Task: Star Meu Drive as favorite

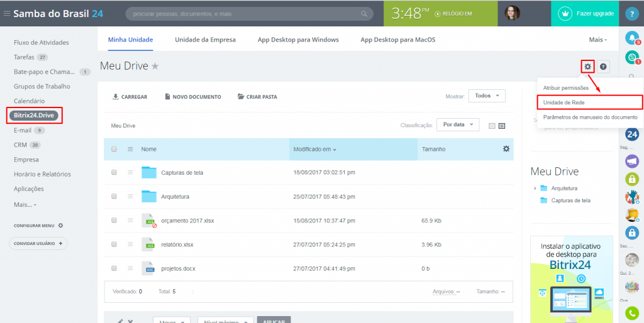Action: click(x=155, y=66)
